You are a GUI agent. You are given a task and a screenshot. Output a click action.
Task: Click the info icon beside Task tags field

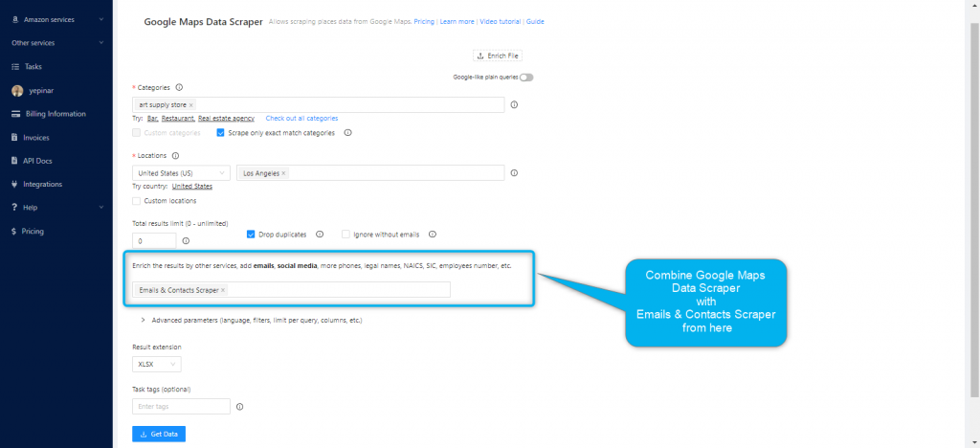pyautogui.click(x=239, y=407)
